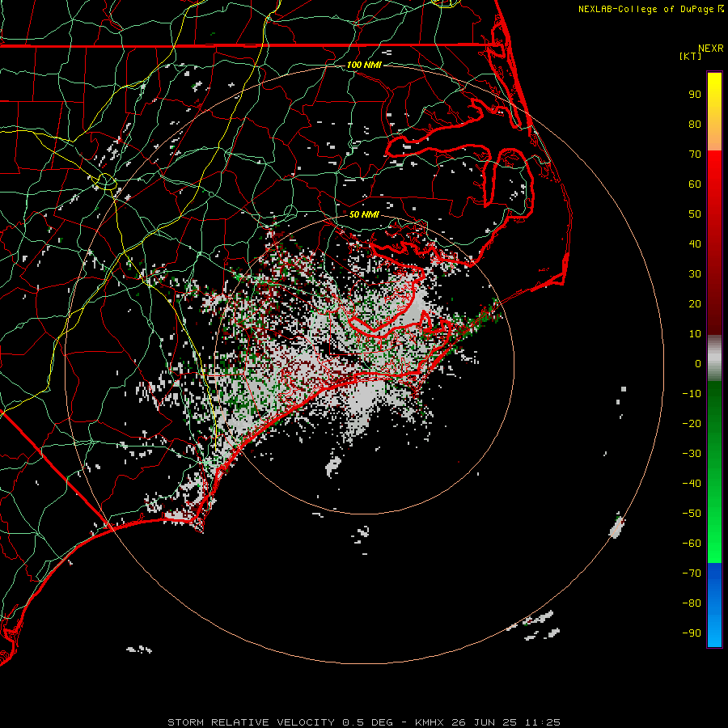Click the -90 scale label

[692, 633]
